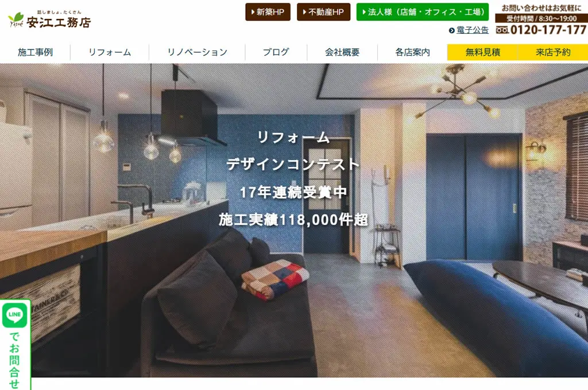The image size is (588, 390).
Task: Tap the green LINE icon
Action: [14, 315]
